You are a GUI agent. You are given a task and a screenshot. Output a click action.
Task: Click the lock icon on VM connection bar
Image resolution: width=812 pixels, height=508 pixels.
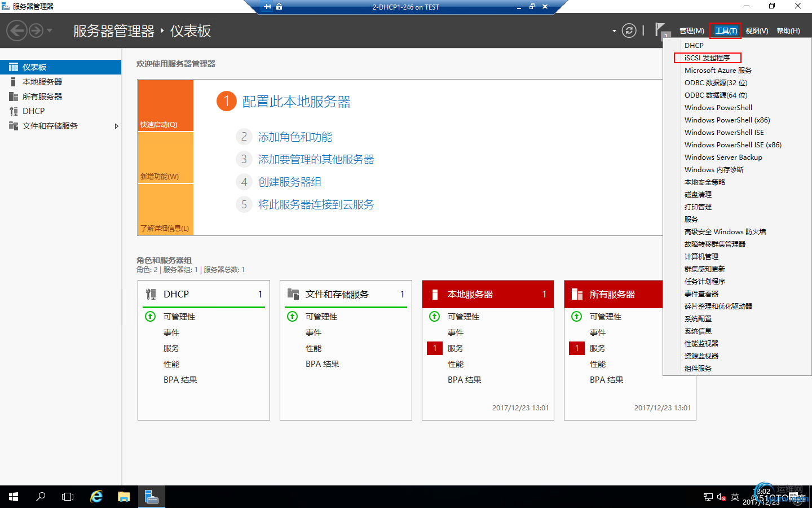tap(279, 7)
